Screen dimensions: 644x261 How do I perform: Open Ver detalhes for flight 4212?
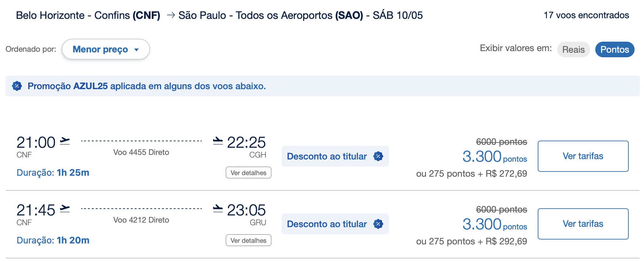[x=249, y=240]
